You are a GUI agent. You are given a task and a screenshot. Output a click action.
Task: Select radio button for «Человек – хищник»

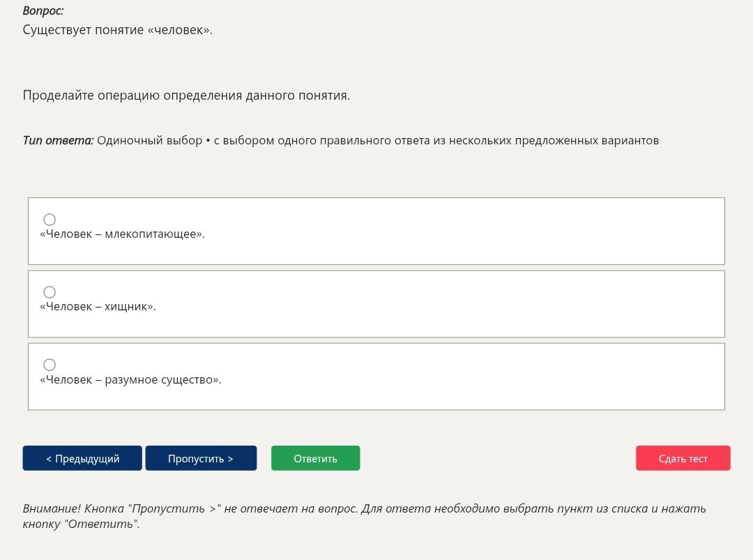[50, 292]
